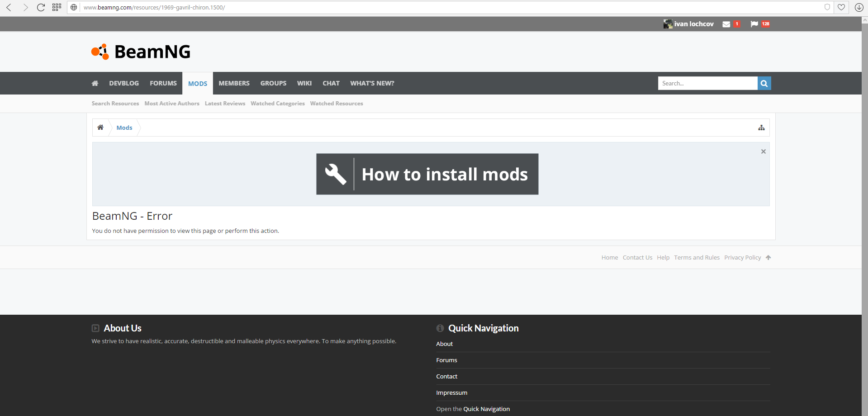Click the no permission error message text
Image resolution: width=868 pixels, height=416 pixels.
coord(185,231)
